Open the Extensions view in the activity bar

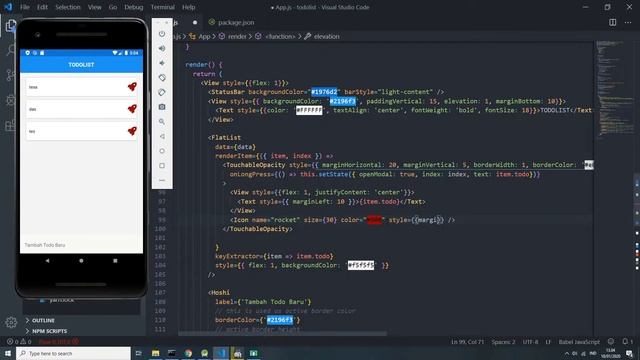11,125
